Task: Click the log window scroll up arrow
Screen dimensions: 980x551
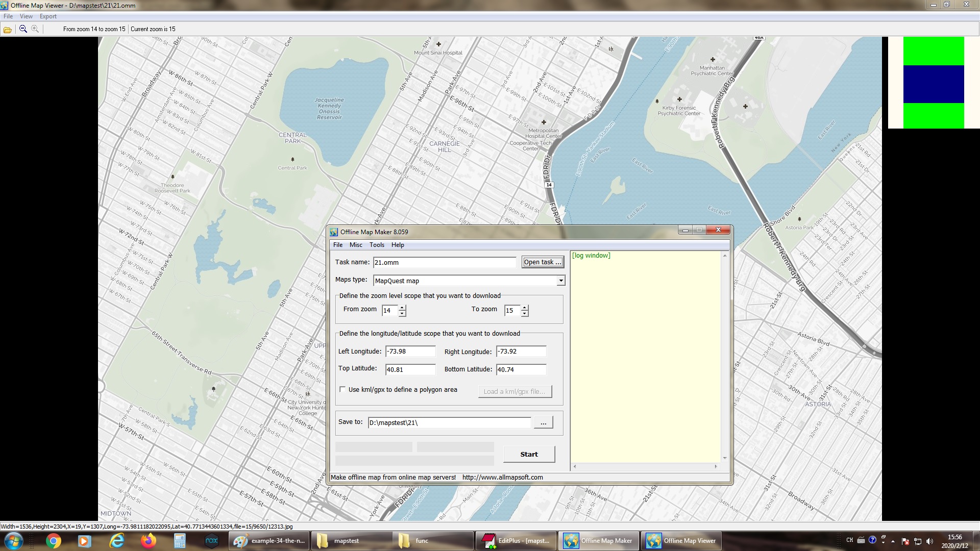Action: tap(725, 255)
